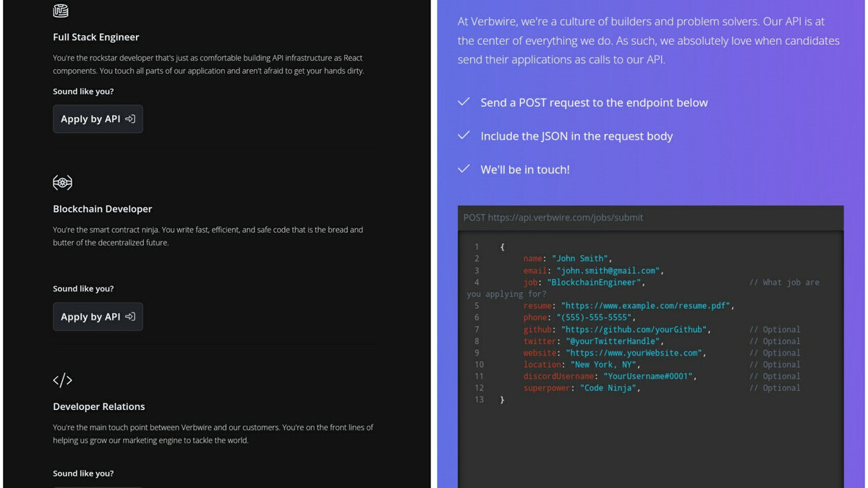
Task: Click the Optional comment on the superpower line
Action: 775,388
